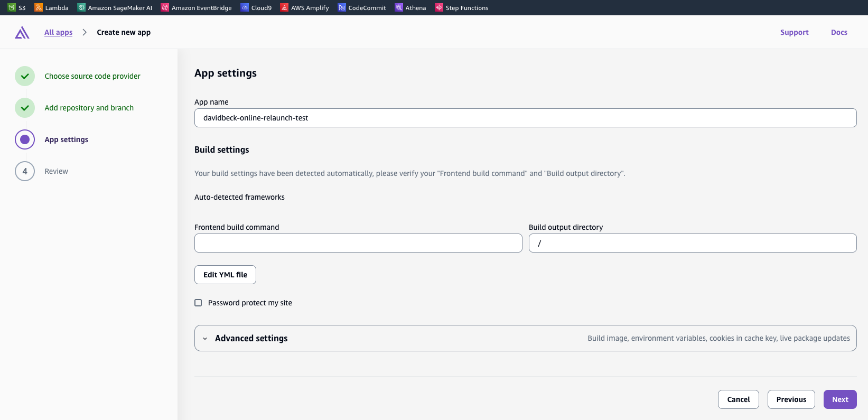Click the All apps breadcrumb link

pos(58,32)
